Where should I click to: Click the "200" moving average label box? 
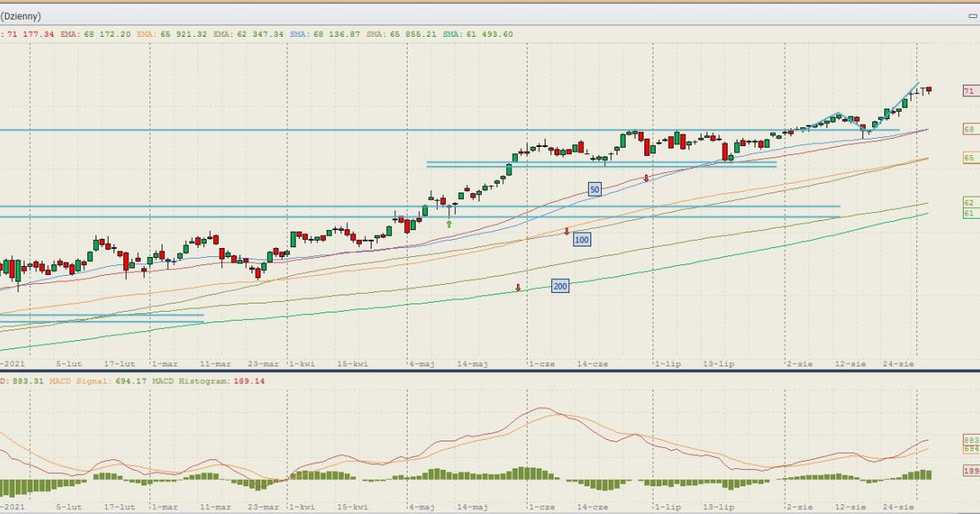tap(560, 286)
